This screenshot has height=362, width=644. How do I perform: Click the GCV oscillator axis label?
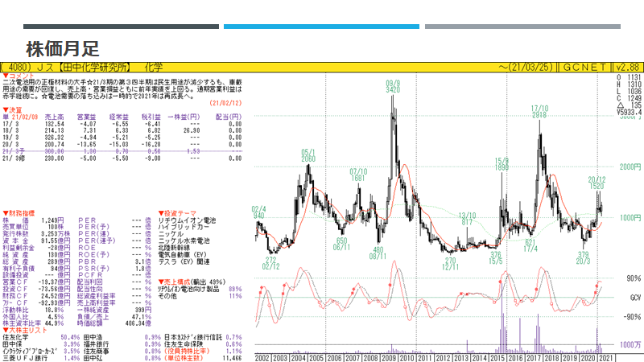(635, 298)
